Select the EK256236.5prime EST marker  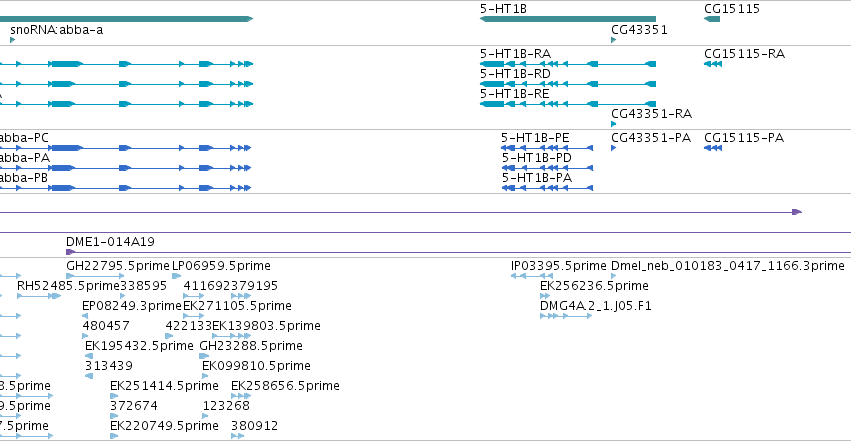pos(545,296)
